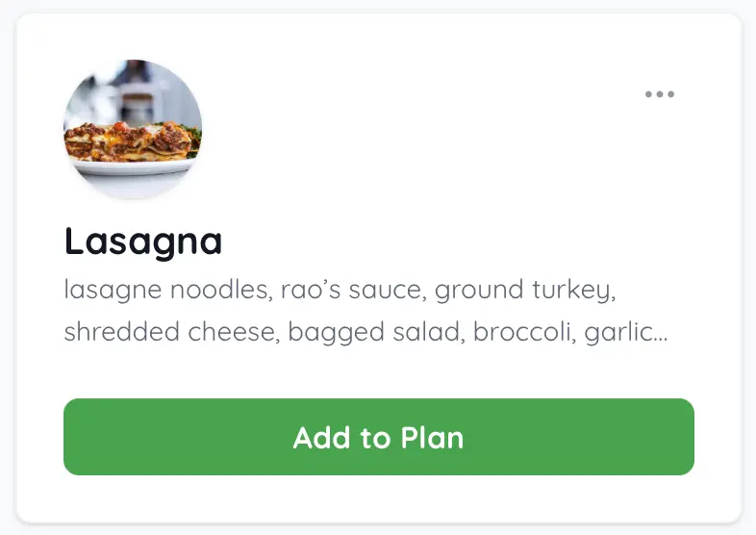Click the word "Add" on the green button
Image resolution: width=756 pixels, height=535 pixels.
coord(322,438)
